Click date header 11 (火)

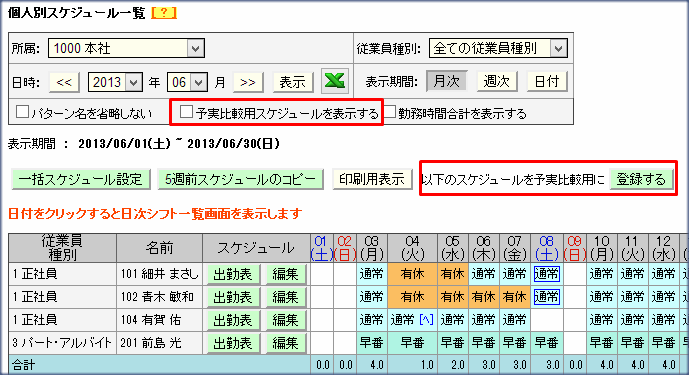632,248
